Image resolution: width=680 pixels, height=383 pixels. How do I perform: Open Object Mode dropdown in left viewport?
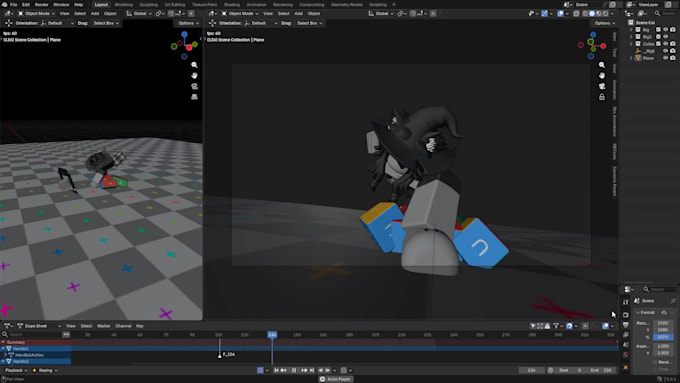[x=36, y=13]
